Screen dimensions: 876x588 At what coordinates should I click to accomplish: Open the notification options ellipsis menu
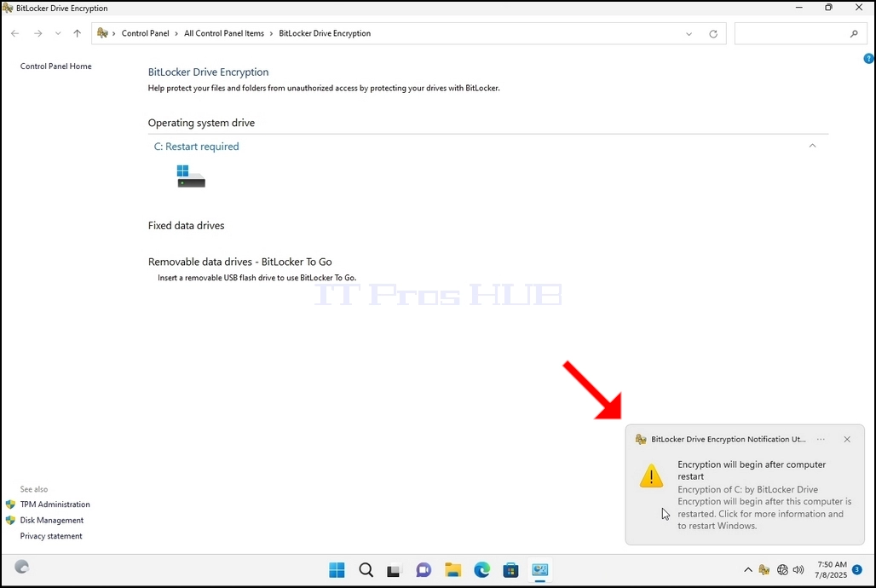[x=821, y=440]
